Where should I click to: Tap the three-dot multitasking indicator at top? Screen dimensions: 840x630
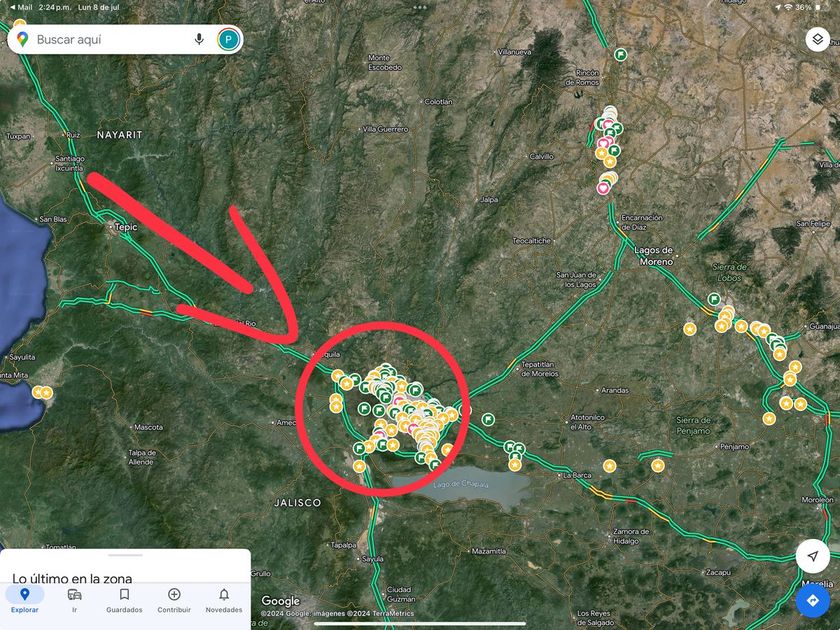420,8
